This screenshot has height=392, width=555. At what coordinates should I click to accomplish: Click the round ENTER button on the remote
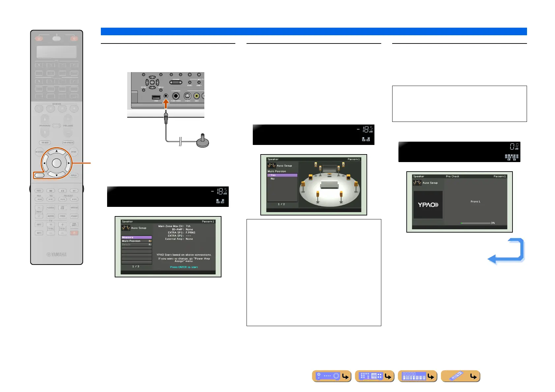(57, 163)
